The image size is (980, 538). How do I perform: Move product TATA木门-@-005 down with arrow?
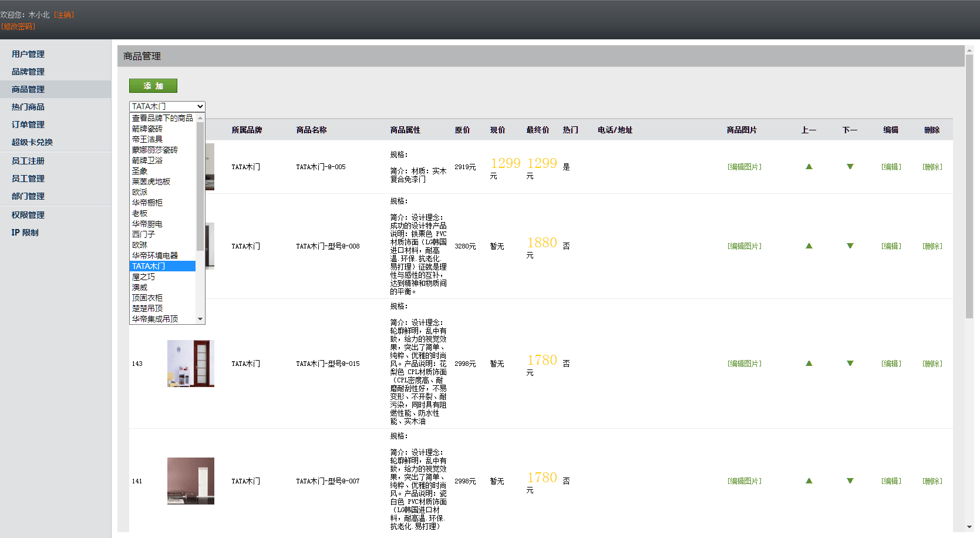850,167
